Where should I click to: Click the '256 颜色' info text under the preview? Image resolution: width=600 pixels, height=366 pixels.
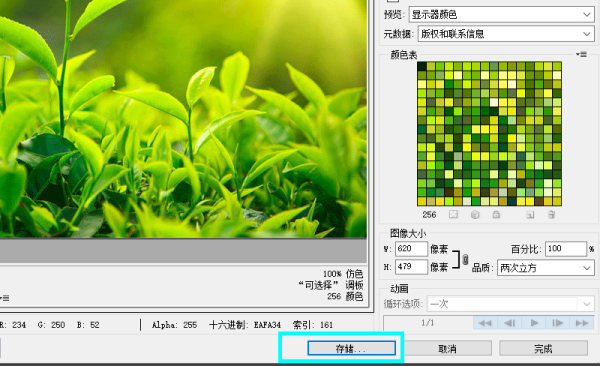point(345,296)
